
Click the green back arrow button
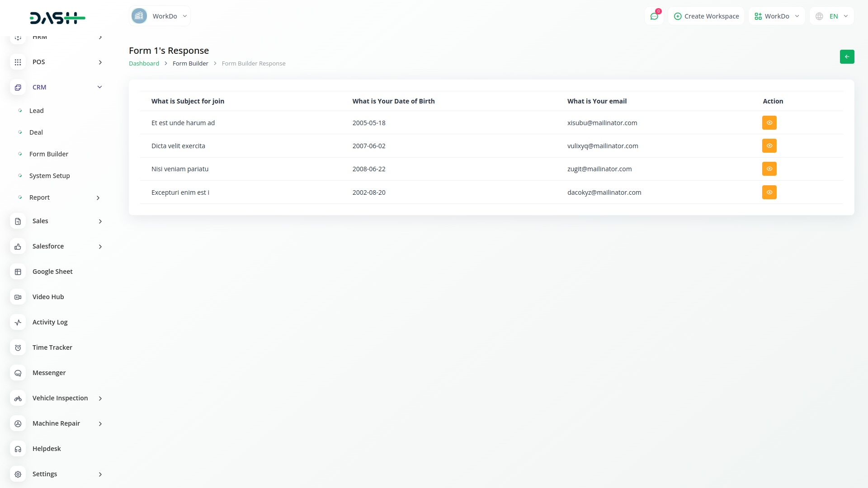(x=847, y=57)
